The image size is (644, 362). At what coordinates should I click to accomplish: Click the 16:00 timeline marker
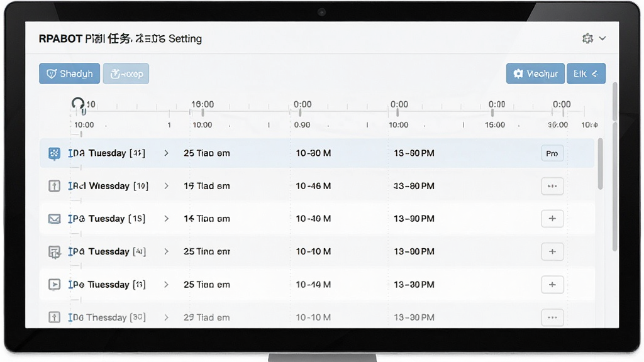point(203,104)
